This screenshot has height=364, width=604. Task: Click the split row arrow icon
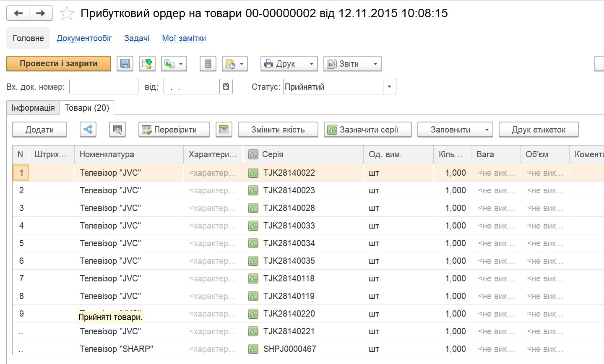click(88, 130)
